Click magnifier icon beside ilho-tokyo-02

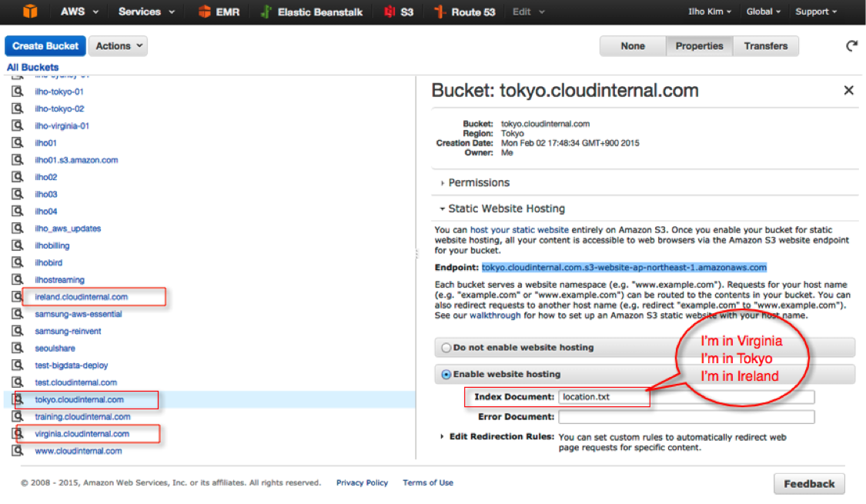tap(18, 108)
